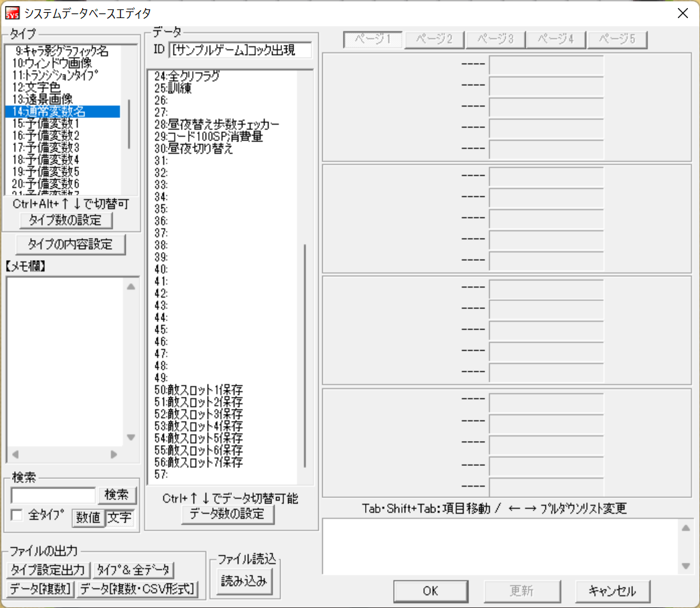700x608 pixels.
Task: Click the SYS app icon in title bar
Action: click(12, 13)
